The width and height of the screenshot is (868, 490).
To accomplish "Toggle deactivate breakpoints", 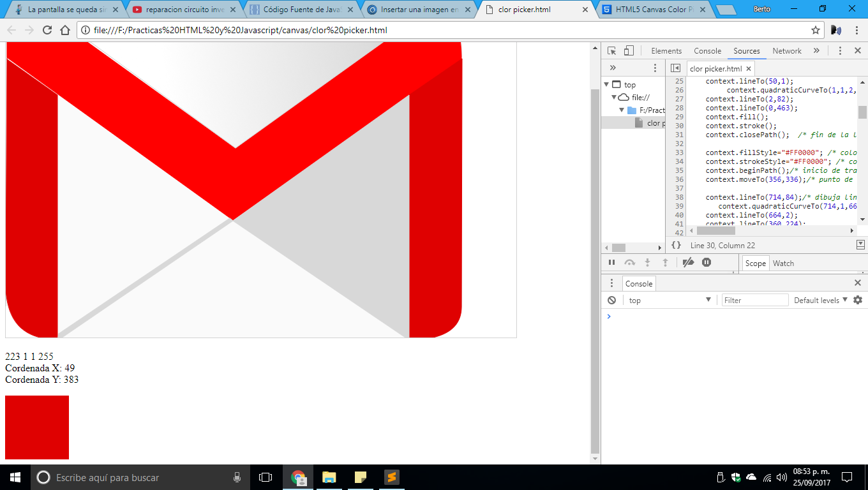I will coord(688,262).
